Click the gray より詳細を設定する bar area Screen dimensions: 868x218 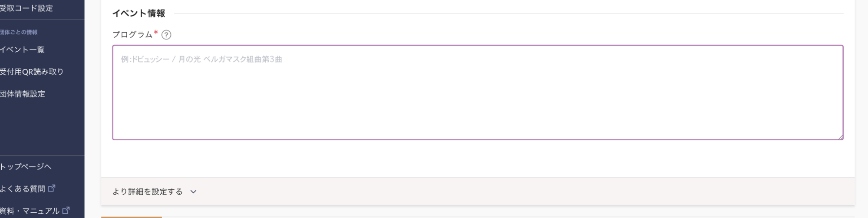[478, 191]
